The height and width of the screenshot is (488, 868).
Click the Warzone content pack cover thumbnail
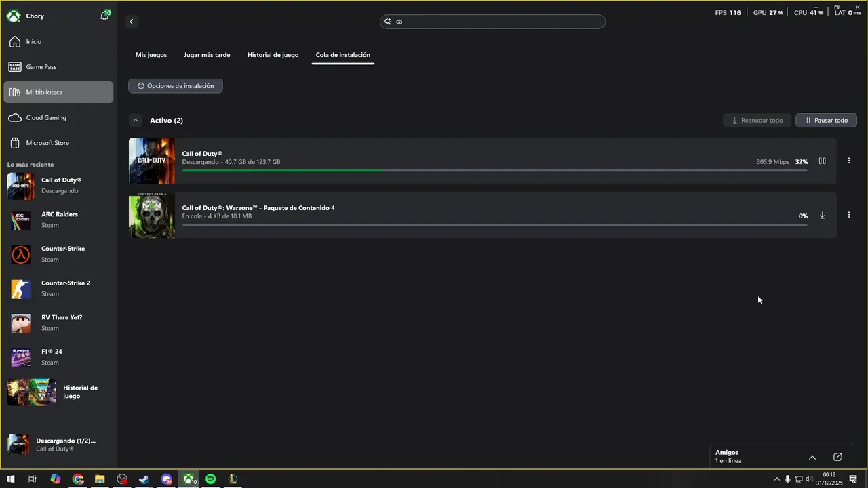tap(152, 216)
